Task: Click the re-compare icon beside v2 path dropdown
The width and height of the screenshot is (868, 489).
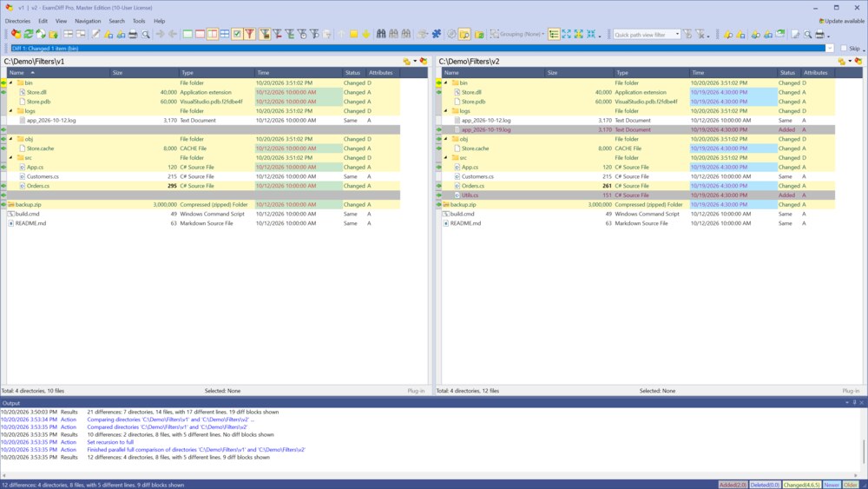Action: pyautogui.click(x=858, y=61)
